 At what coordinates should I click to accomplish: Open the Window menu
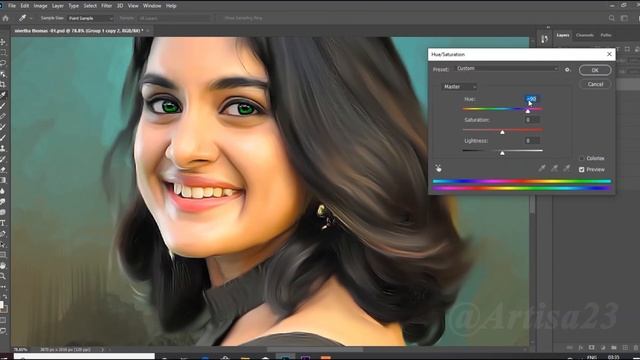point(152,6)
